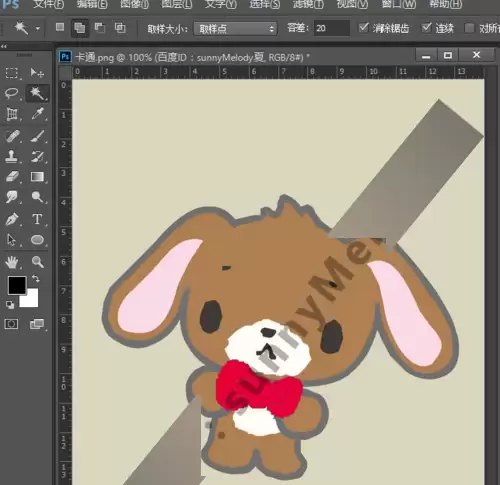Select the Healing Brush tool
The width and height of the screenshot is (500, 485).
pos(12,136)
